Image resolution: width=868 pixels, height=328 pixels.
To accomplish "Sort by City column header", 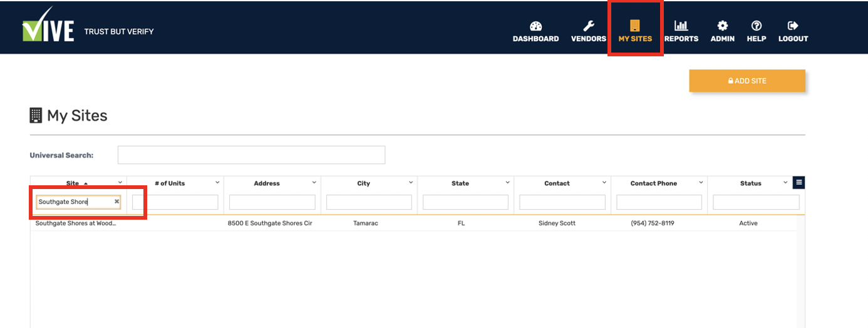I will click(364, 183).
